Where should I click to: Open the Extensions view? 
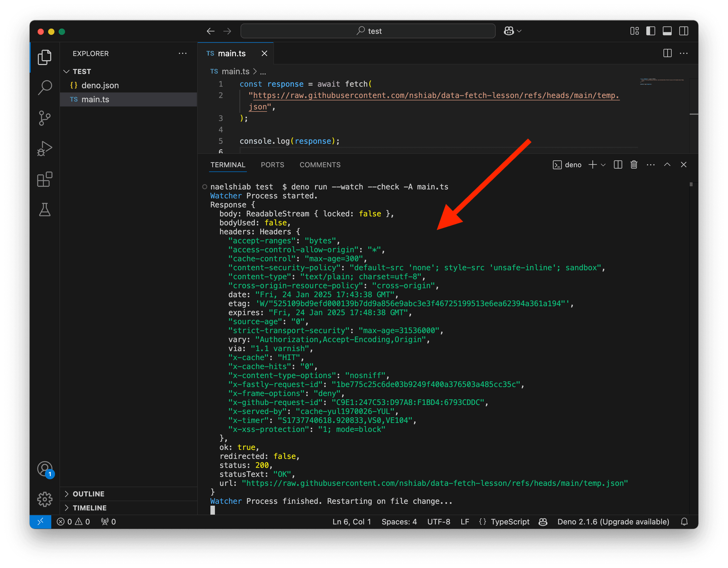point(45,179)
